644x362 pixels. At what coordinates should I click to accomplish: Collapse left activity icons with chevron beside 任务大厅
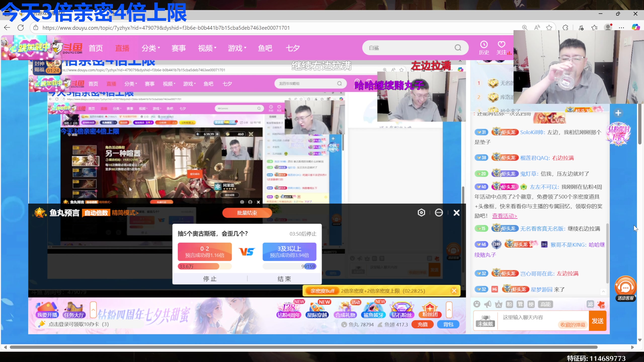click(93, 310)
